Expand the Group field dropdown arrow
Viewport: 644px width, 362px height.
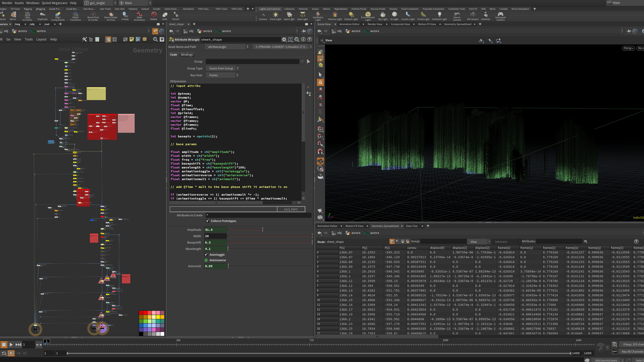pyautogui.click(x=302, y=62)
